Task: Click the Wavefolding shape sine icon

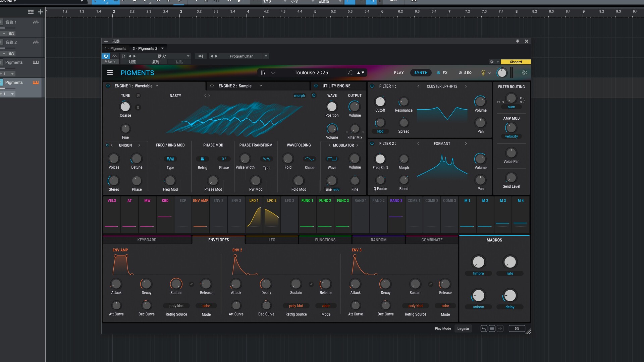Action: [309, 159]
